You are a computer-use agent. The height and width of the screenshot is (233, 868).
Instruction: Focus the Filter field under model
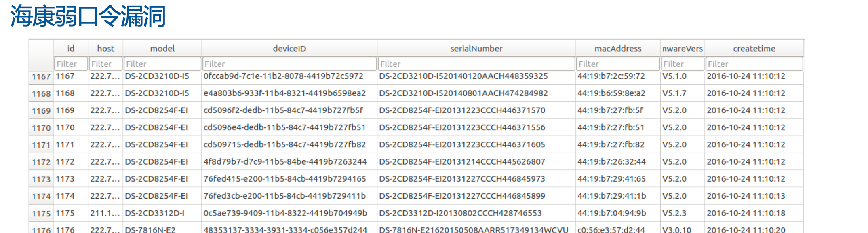[162, 64]
